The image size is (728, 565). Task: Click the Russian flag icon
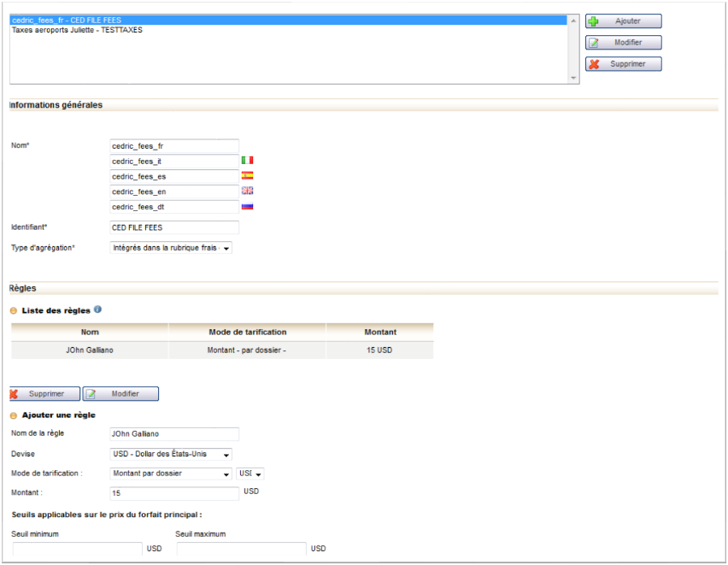click(247, 206)
